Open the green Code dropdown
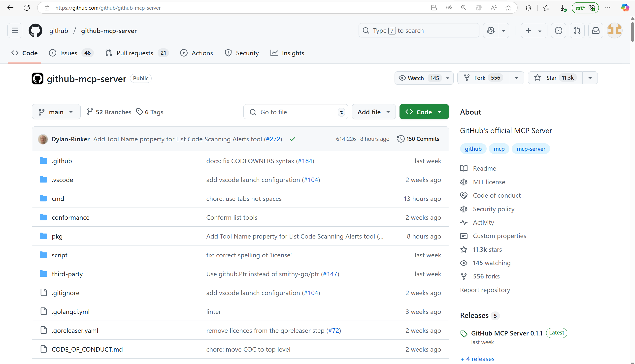635x364 pixels. click(x=424, y=112)
